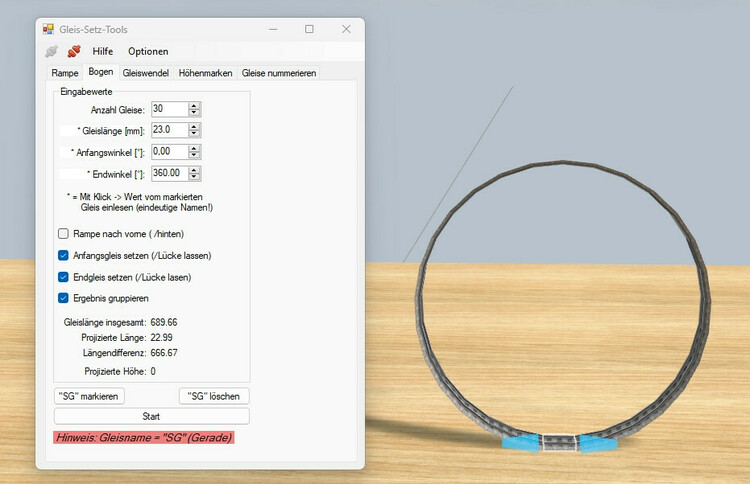Click the "SG" markieren button
Viewport: 750px width, 484px height.
coord(89,396)
